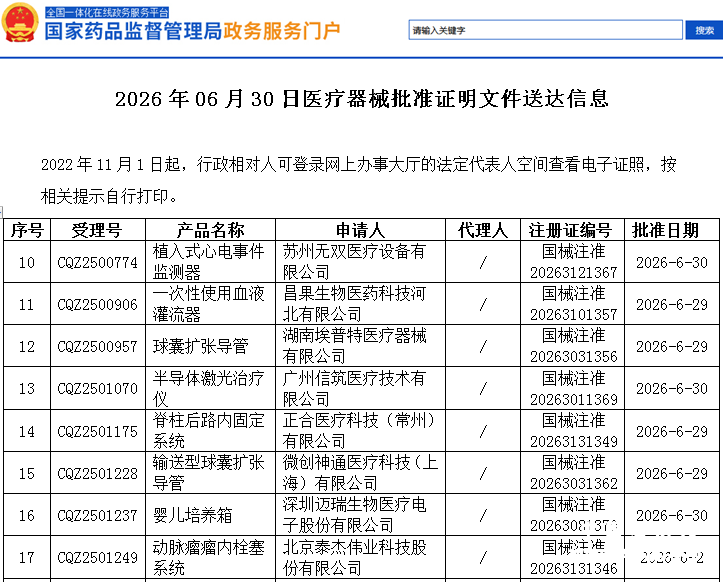Select registration number 20263011369
The height and width of the screenshot is (582, 724).
573,399
